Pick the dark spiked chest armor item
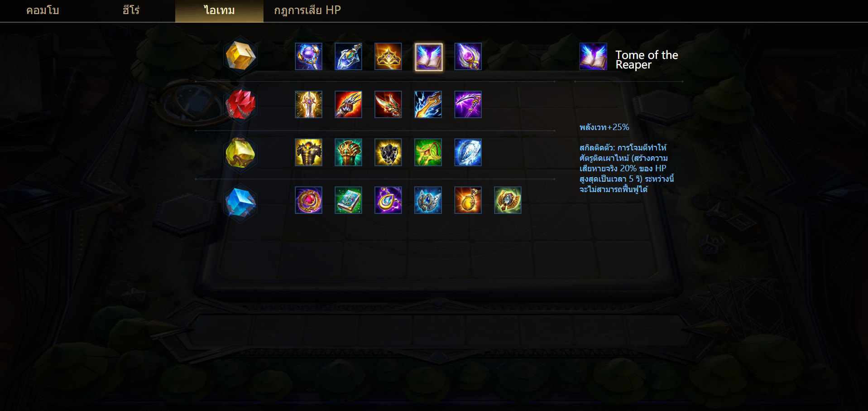 [x=388, y=153]
